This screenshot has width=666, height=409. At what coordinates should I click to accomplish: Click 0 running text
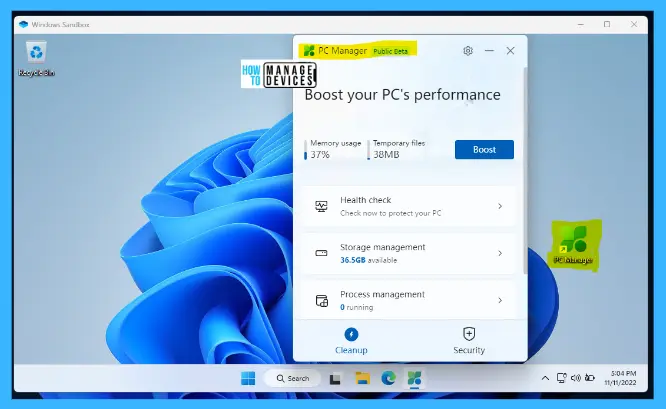(356, 307)
